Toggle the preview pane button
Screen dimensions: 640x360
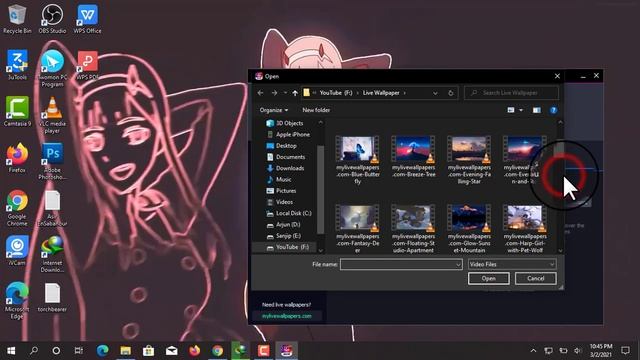point(537,110)
